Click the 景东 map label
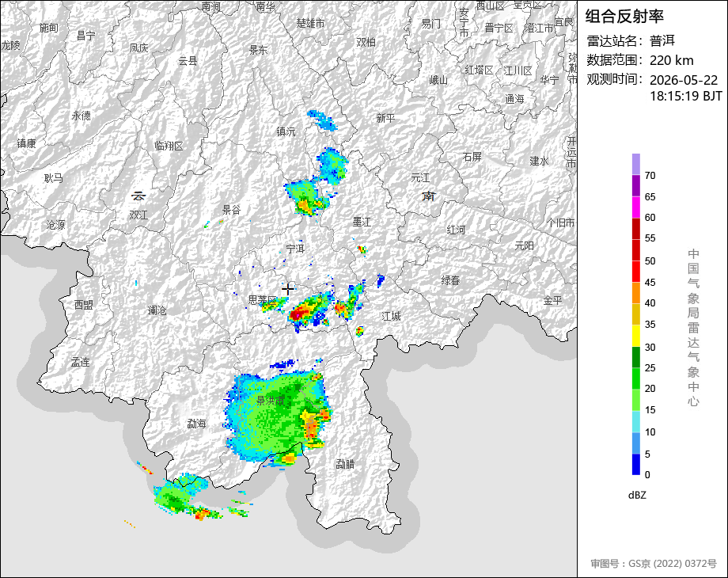Image resolution: width=728 pixels, height=578 pixels. click(258, 50)
